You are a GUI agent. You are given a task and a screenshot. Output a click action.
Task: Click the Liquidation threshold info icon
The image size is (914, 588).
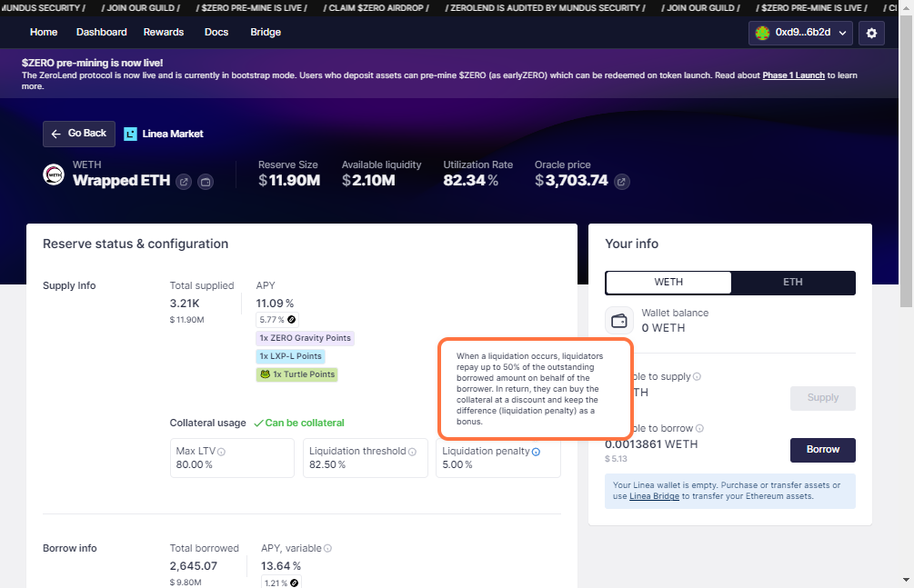pos(412,452)
